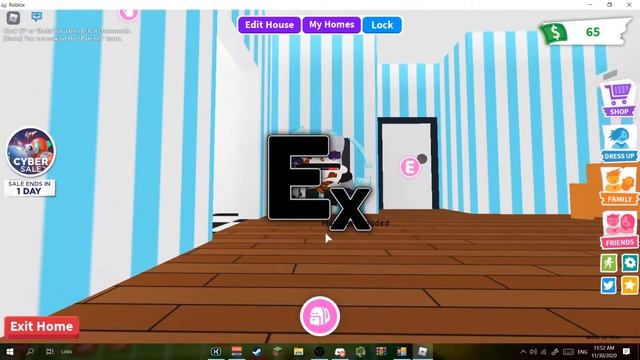Open the taskbar clock and date
Image resolution: width=640 pixels, height=360 pixels.
604,351
